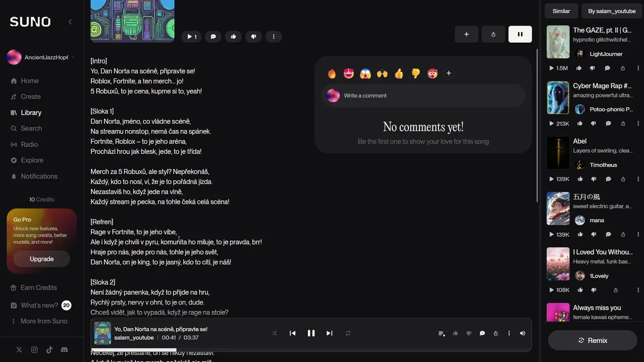Like The GAZE, pt. II song
644x362 pixels.
tap(579, 68)
